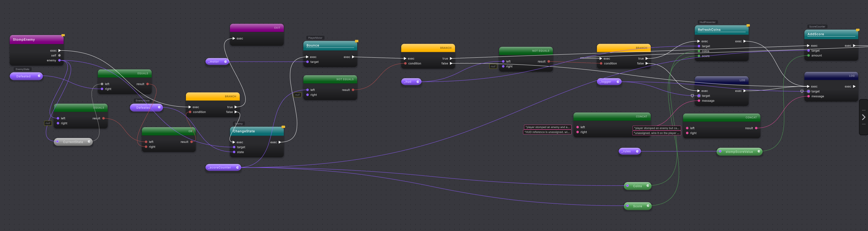
Task: Click the "player stomped an enemy and a..." literal field
Action: [547, 127]
